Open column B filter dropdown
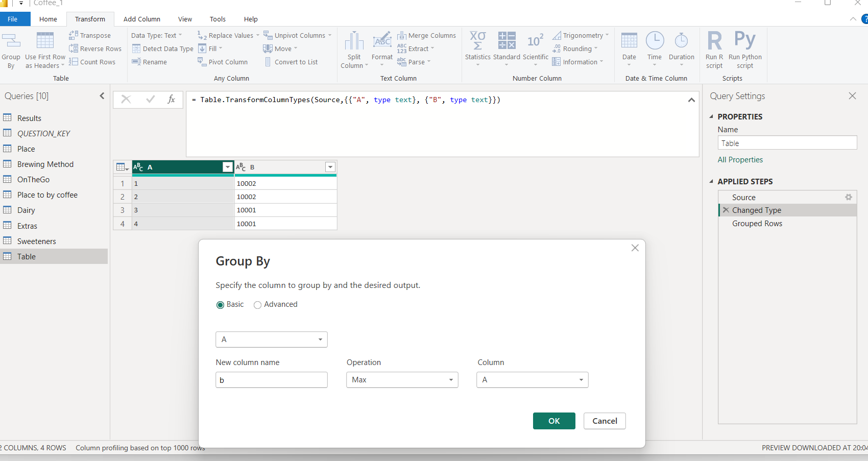This screenshot has height=461, width=868. click(330, 167)
